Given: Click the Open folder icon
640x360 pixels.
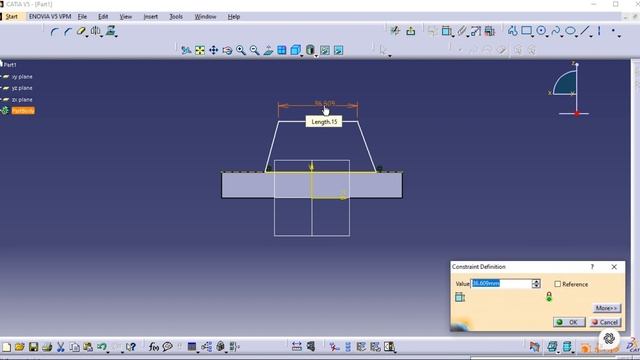Looking at the screenshot, I should point(20,347).
